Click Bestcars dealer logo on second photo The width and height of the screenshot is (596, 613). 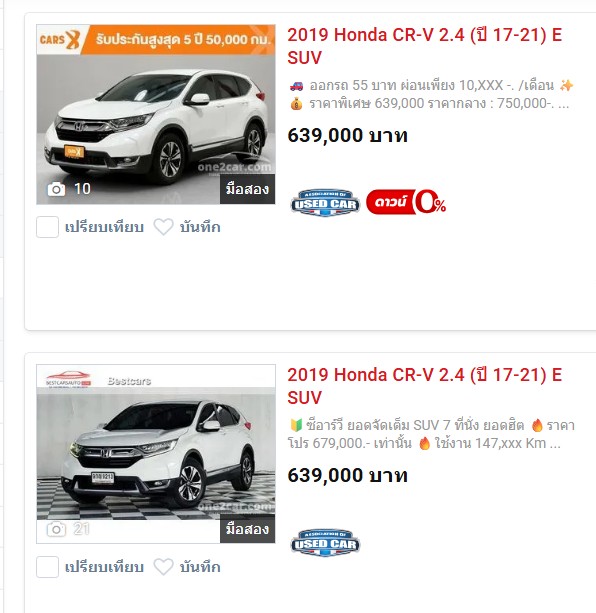click(x=68, y=378)
